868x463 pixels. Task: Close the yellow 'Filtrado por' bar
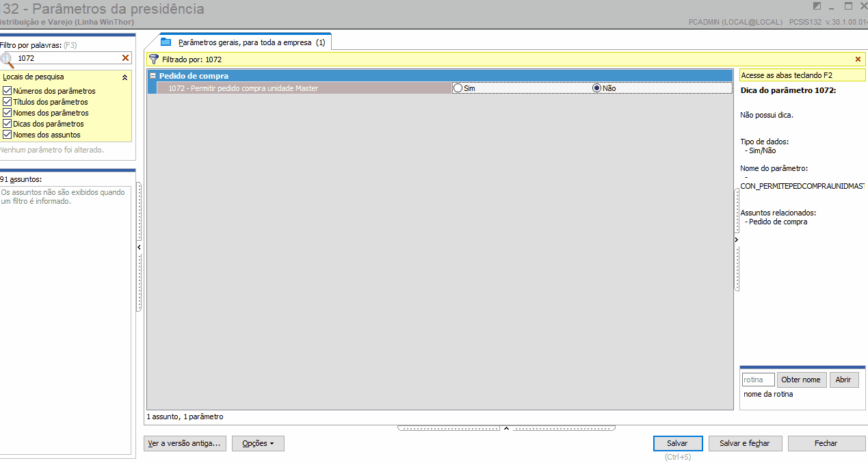[x=858, y=59]
